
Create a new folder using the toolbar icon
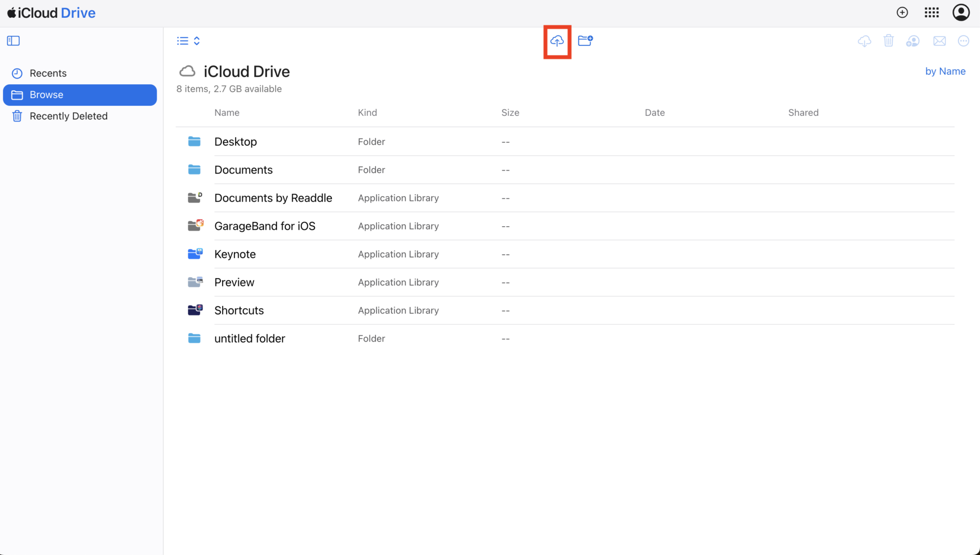pyautogui.click(x=585, y=40)
